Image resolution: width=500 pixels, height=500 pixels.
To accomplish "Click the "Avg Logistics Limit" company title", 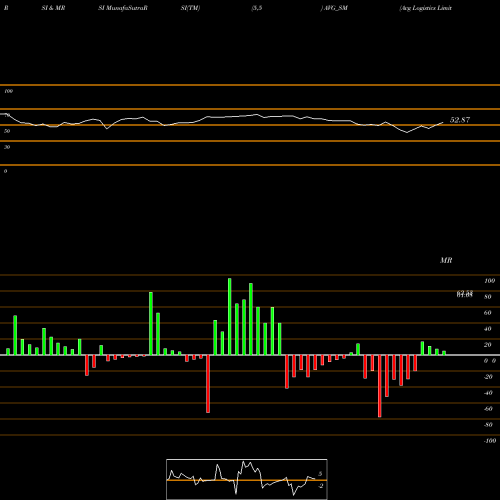I will coord(426,8).
